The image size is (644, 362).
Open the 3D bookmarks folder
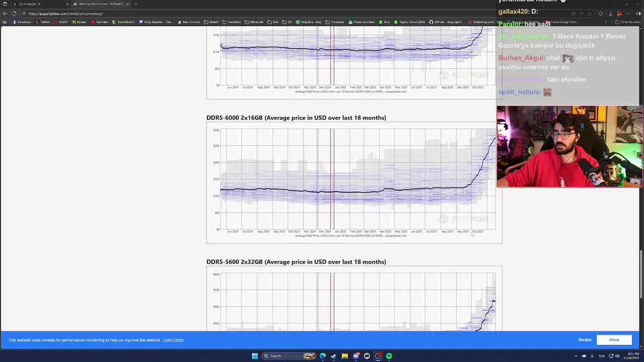pos(287,22)
